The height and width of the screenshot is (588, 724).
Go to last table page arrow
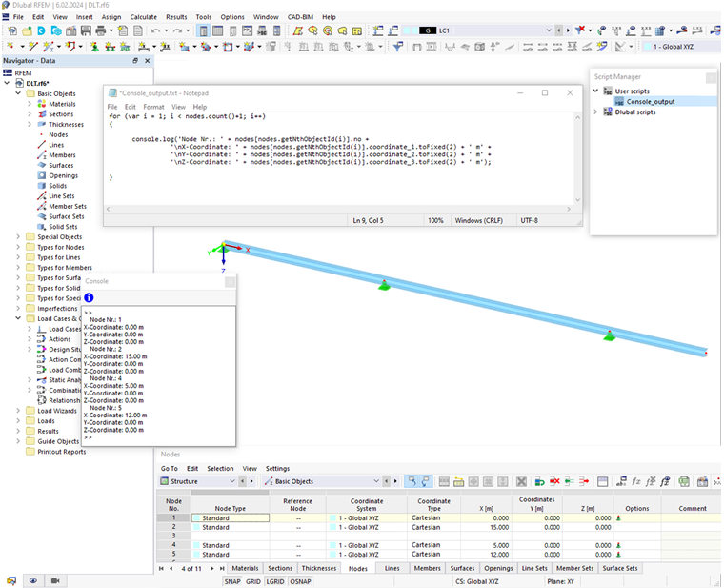point(222,568)
